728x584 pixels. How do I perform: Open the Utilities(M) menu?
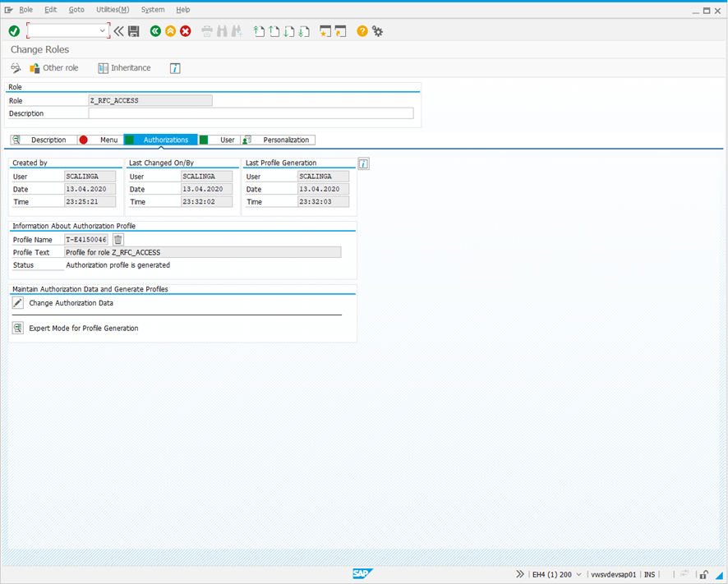(112, 10)
